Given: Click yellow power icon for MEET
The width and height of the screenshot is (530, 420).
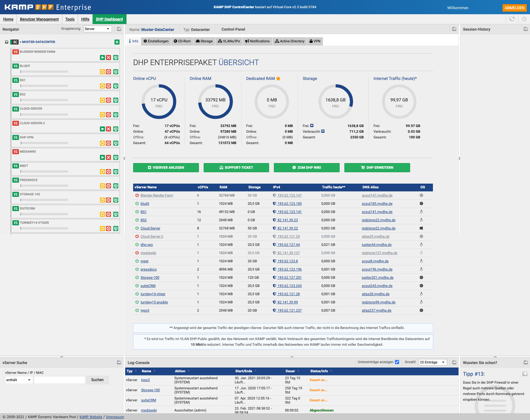Looking at the screenshot, I should tap(102, 172).
